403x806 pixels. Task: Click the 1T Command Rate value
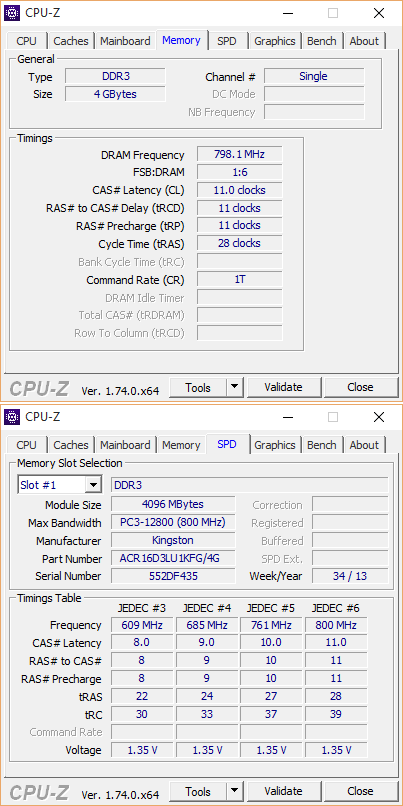pos(240,280)
